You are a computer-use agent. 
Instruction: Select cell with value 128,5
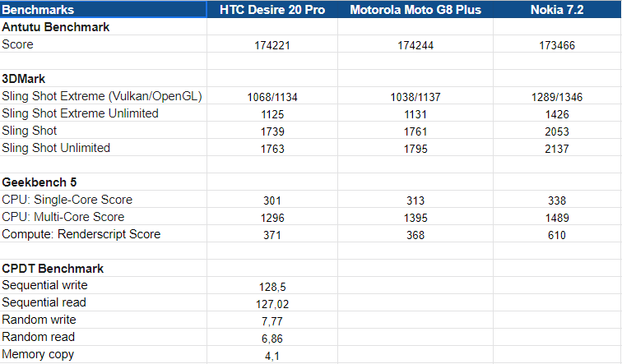tap(272, 286)
